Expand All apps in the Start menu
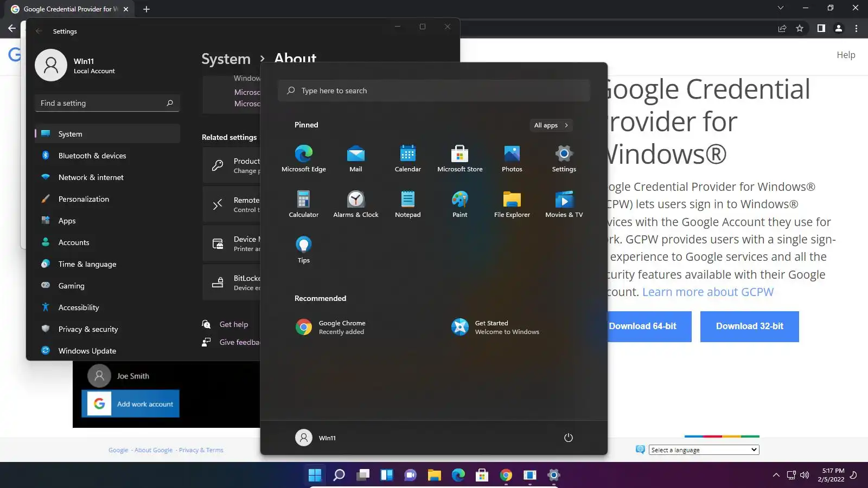The image size is (868, 488). [x=551, y=125]
